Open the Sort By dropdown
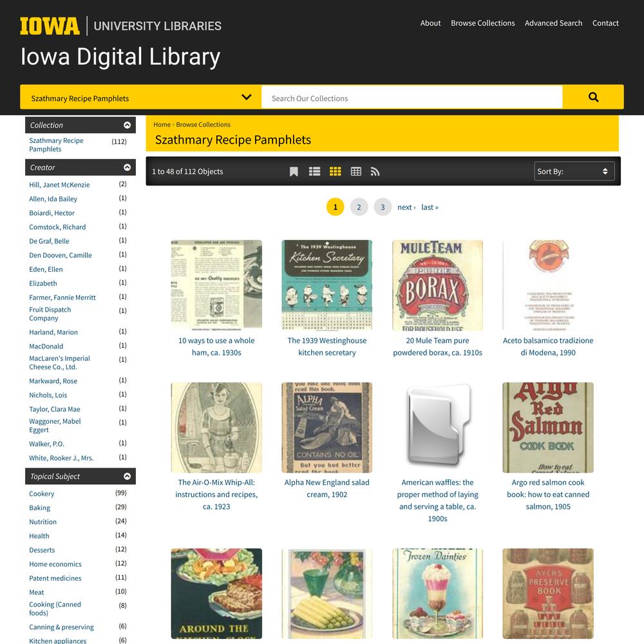The width and height of the screenshot is (644, 644). 574,171
